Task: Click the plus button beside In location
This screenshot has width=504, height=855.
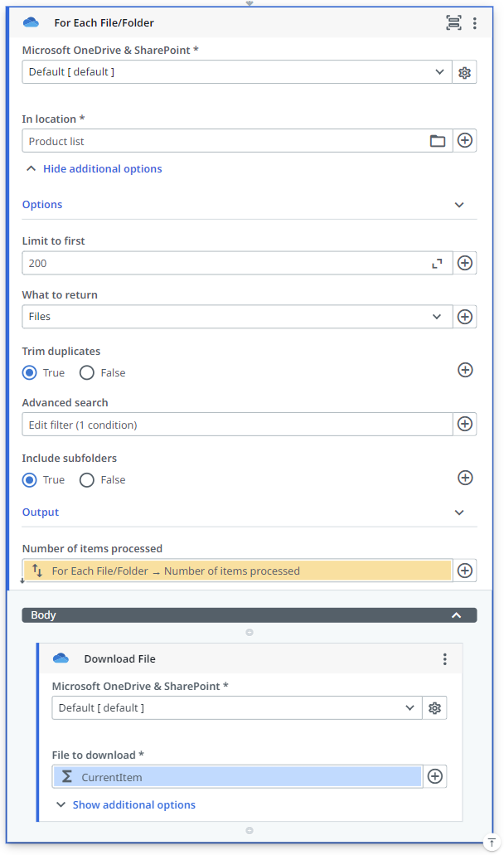Action: tap(466, 141)
